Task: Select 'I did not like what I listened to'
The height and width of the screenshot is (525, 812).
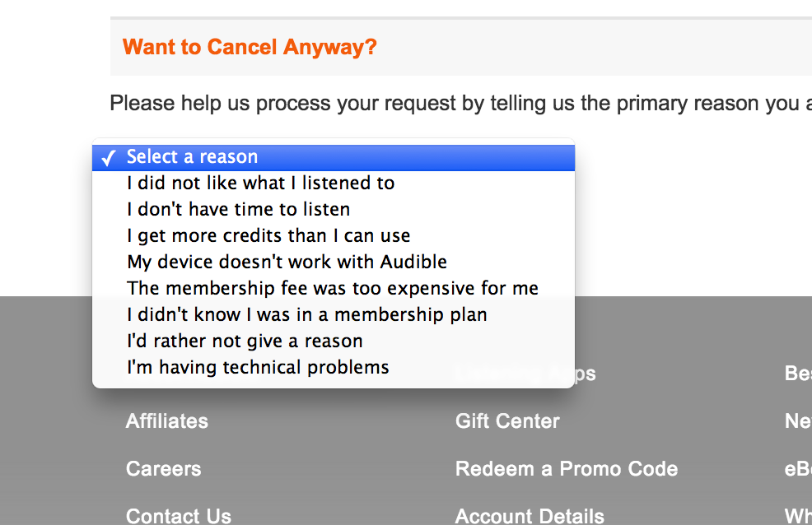Action: coord(260,183)
